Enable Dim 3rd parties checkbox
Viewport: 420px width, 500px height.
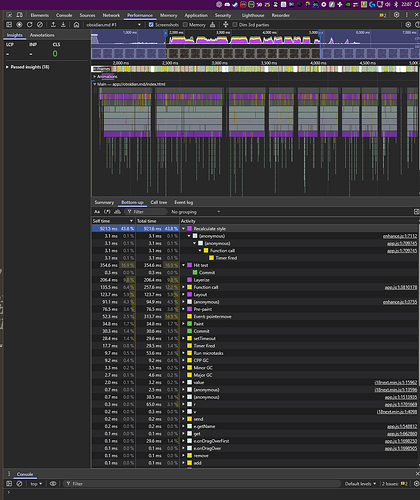click(235, 25)
